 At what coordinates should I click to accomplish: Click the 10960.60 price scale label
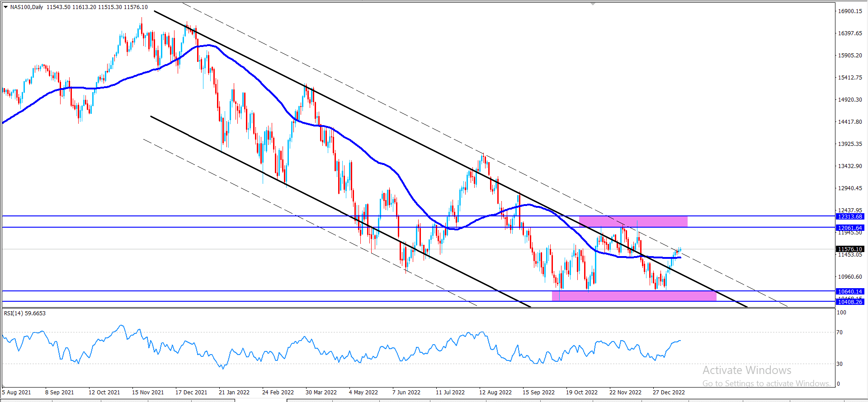click(x=850, y=277)
